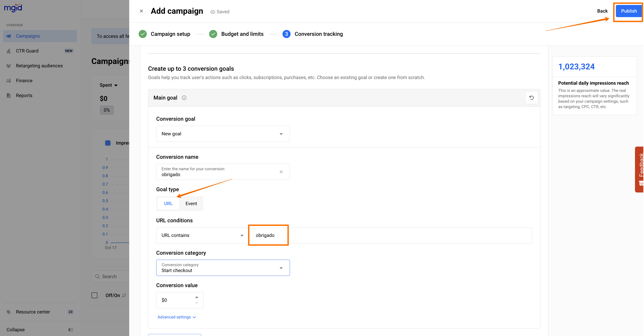Clear the conversion name with X icon
Image resolution: width=644 pixels, height=336 pixels.
tap(281, 172)
